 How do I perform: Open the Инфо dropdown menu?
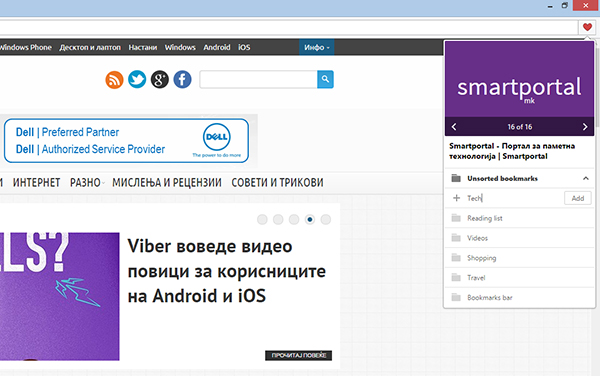coord(316,47)
